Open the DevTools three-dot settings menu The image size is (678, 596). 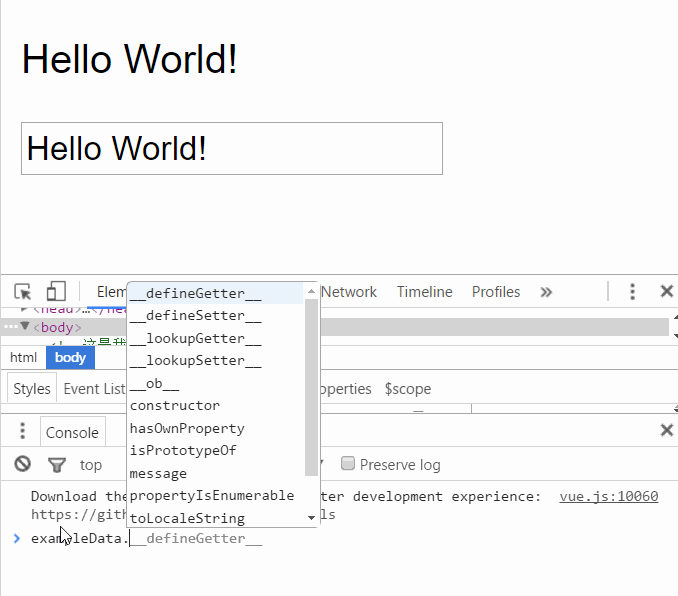(632, 292)
